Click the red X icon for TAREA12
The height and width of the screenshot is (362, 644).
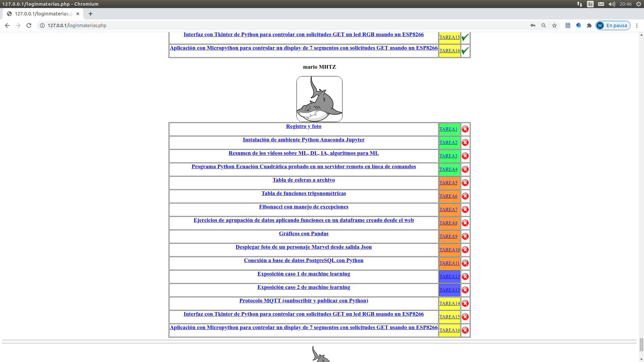pos(465,277)
